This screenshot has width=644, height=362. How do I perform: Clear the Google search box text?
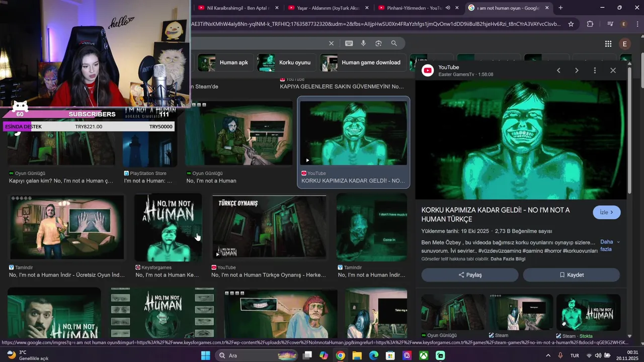331,43
